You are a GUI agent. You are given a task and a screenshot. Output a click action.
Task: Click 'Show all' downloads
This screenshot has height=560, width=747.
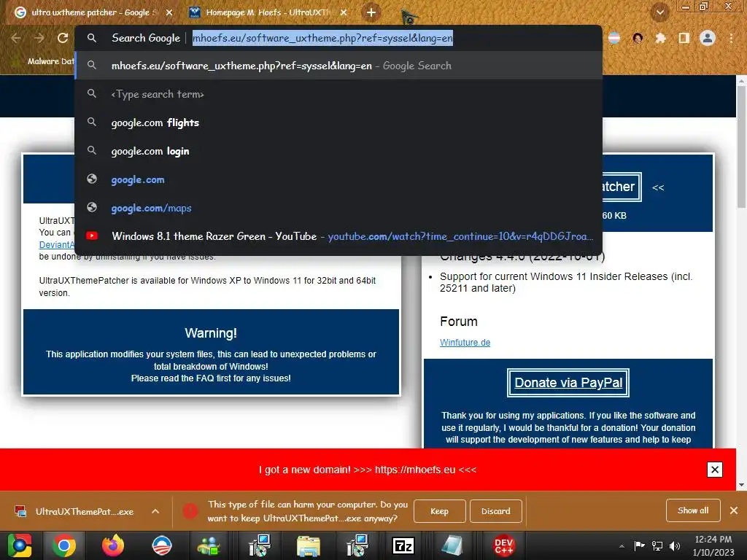(693, 510)
